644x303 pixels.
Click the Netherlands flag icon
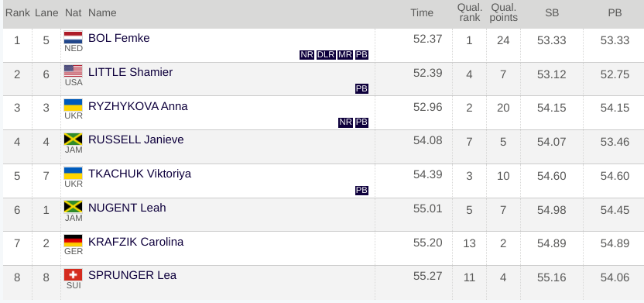coord(73,37)
